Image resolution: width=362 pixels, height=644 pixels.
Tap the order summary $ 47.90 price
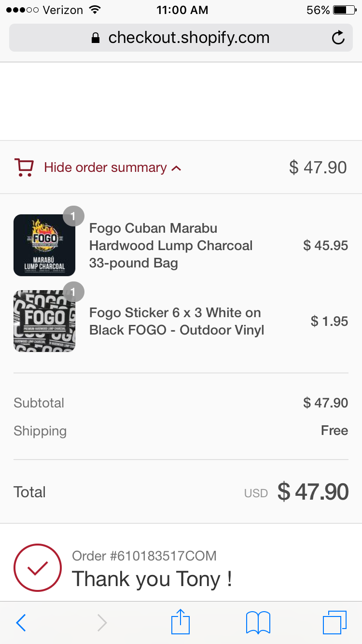point(318,168)
